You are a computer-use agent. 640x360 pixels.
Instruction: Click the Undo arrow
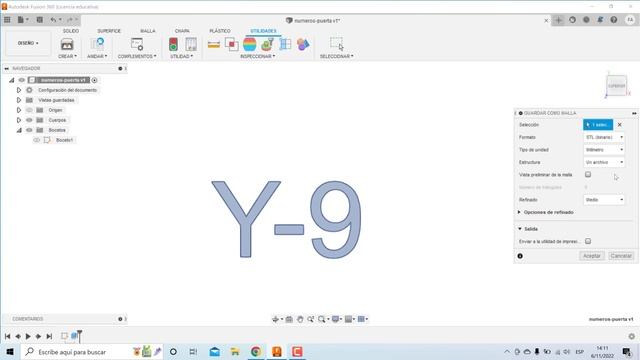(x=53, y=20)
